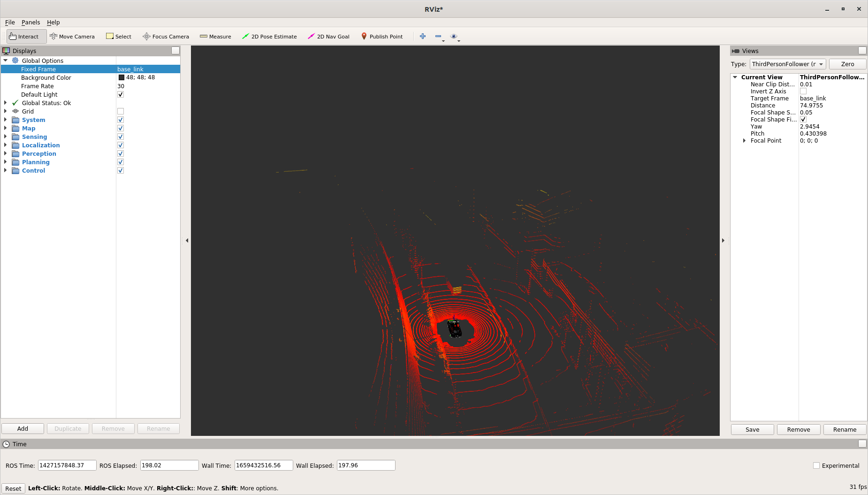
Task: Click the minus remove-tool icon
Action: 438,36
